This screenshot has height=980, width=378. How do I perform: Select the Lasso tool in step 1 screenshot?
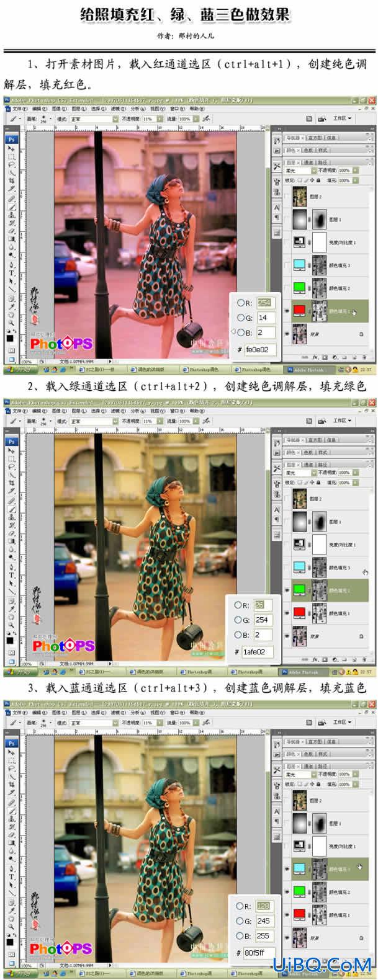click(11, 164)
